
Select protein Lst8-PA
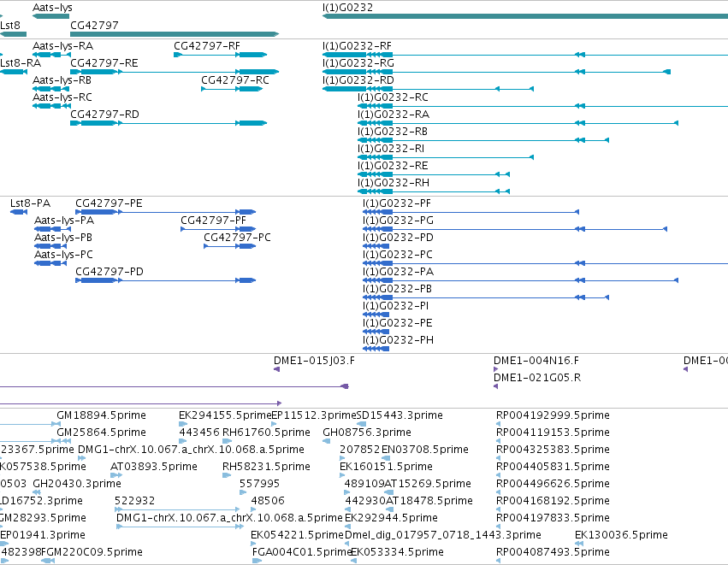(19, 212)
